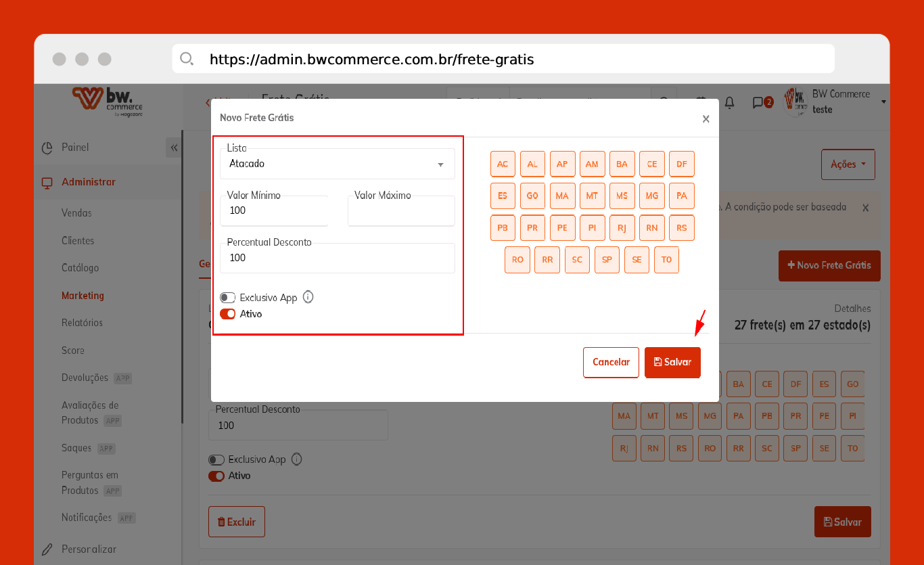
Task: Open the Lista dropdown showing Atacado
Action: (337, 164)
